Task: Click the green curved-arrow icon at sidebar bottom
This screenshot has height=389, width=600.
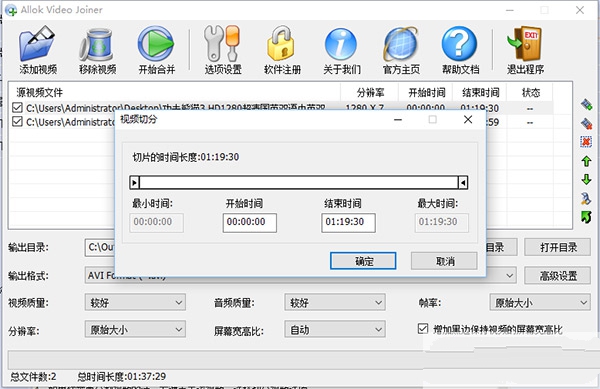Action: (586, 217)
